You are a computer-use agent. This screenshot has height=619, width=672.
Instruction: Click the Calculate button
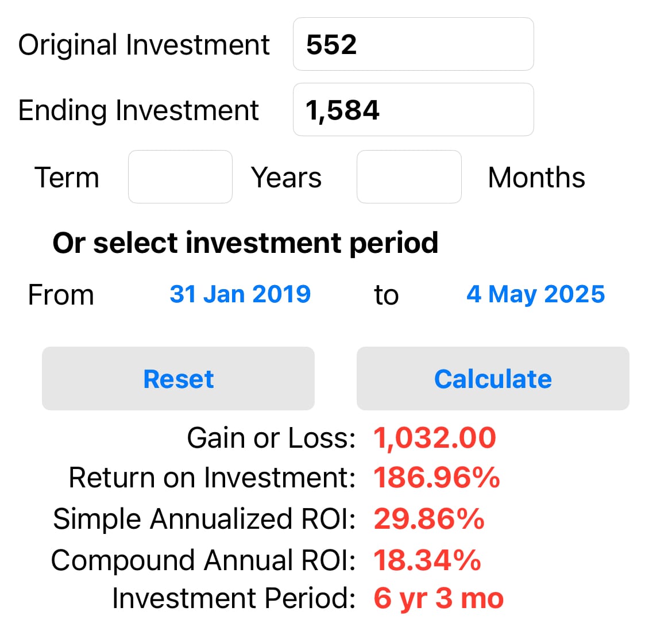[493, 379]
